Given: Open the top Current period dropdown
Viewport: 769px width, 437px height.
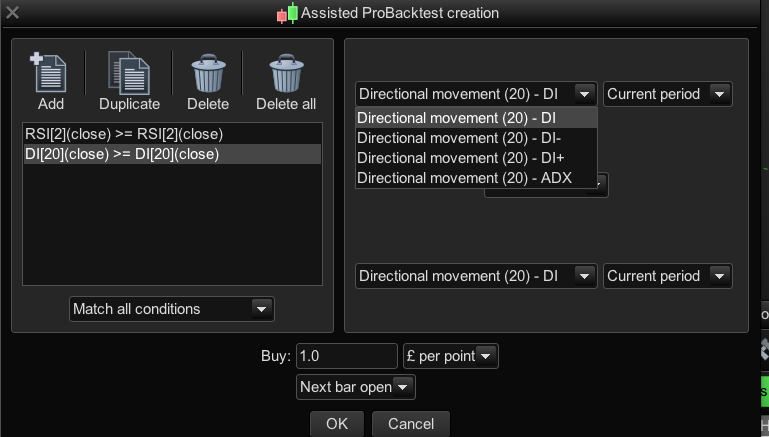Looking at the screenshot, I should [667, 94].
